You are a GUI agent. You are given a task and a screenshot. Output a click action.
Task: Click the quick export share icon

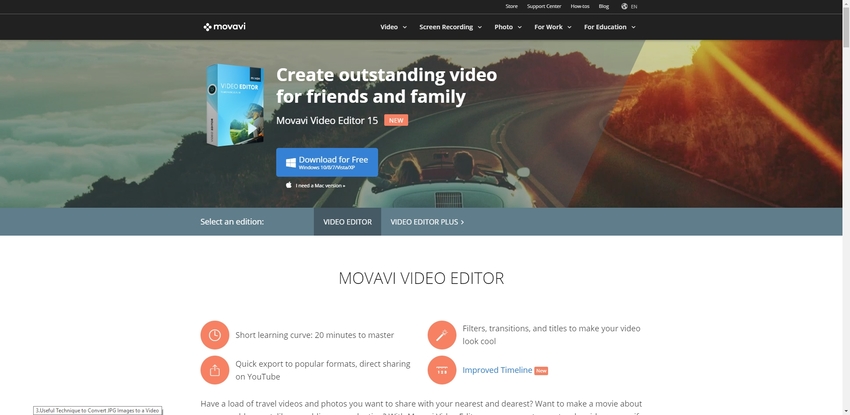[215, 370]
